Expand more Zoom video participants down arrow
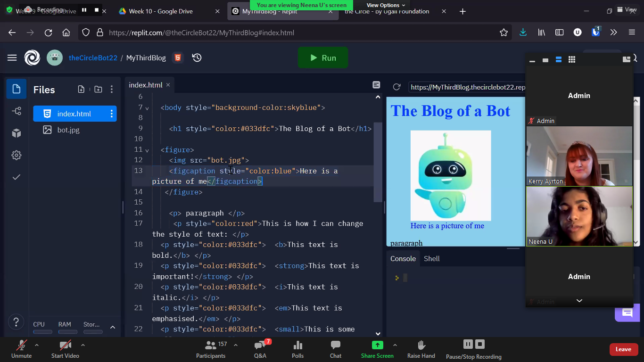Viewport: 644px width, 362px height. (579, 301)
